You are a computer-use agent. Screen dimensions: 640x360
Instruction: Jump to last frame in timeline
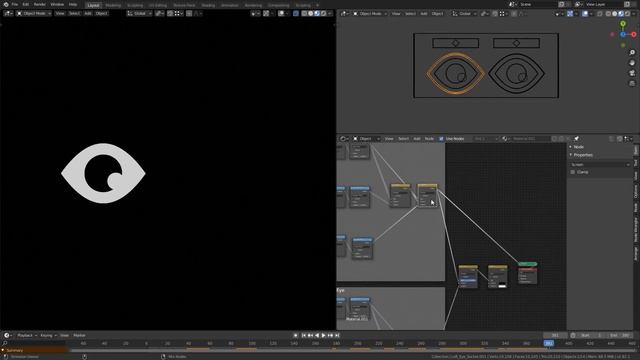337,336
